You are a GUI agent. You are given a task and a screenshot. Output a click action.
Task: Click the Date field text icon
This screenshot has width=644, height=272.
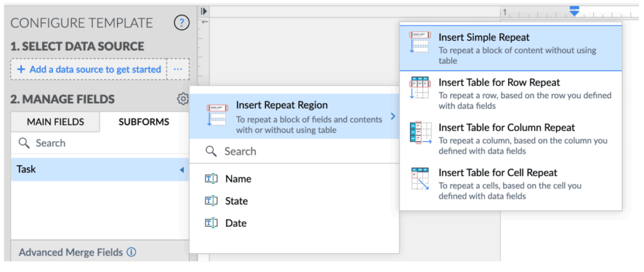point(211,223)
